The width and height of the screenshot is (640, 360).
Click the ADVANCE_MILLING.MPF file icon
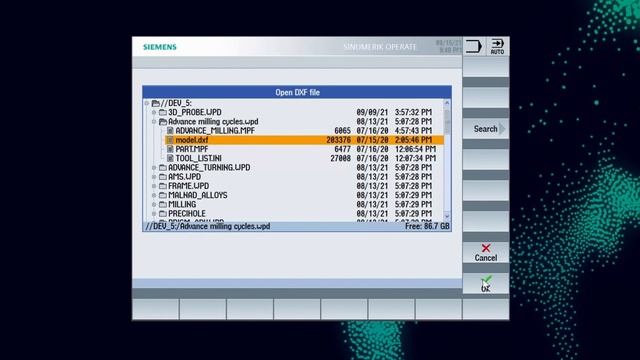coord(170,131)
